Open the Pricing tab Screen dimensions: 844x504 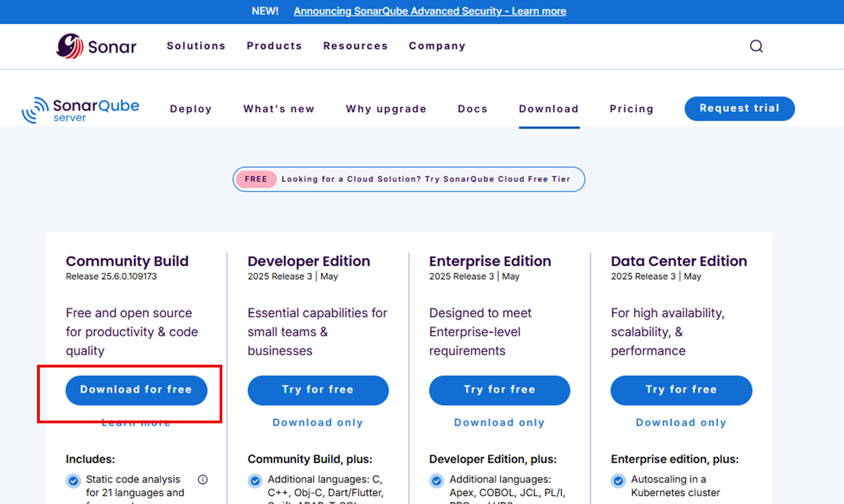point(632,109)
